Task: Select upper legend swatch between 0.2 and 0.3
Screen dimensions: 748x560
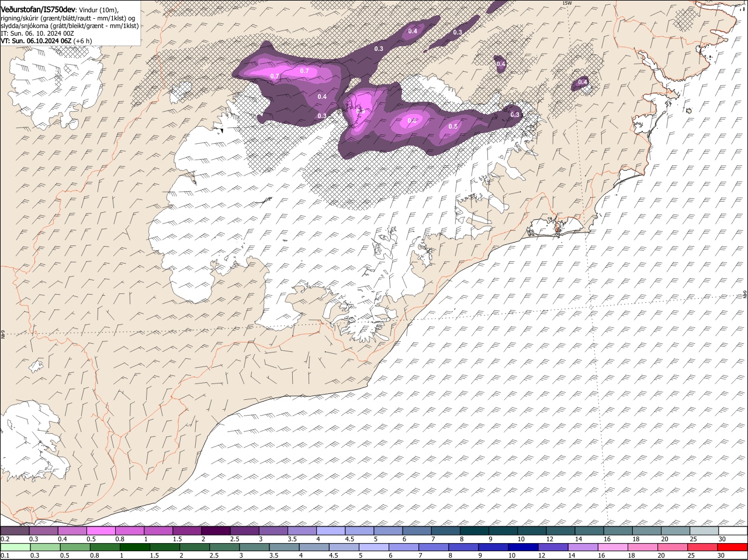Action: [x=15, y=531]
